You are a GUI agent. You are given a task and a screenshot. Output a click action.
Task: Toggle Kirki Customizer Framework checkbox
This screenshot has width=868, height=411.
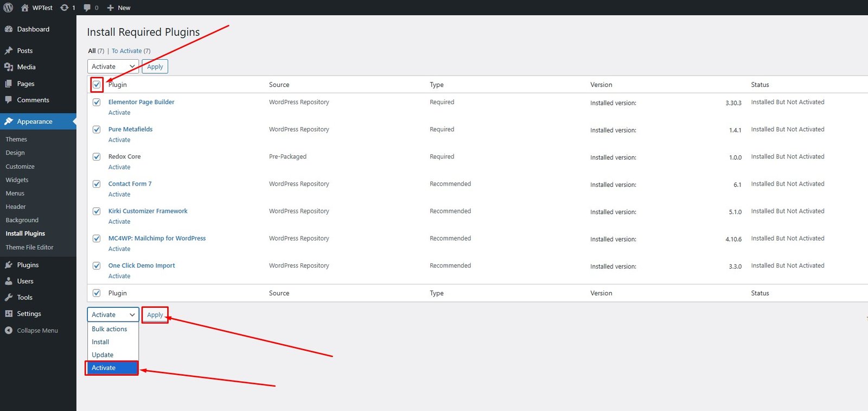point(97,211)
